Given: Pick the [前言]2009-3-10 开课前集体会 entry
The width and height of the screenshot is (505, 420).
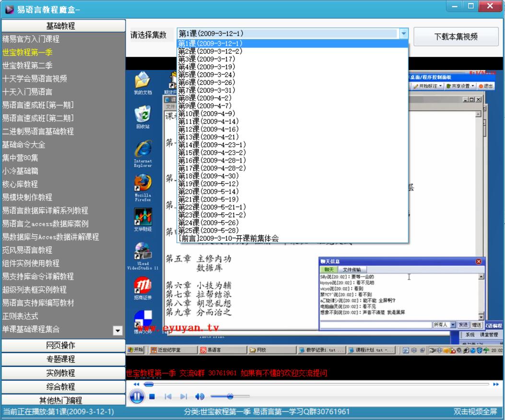Looking at the screenshot, I should 228,238.
